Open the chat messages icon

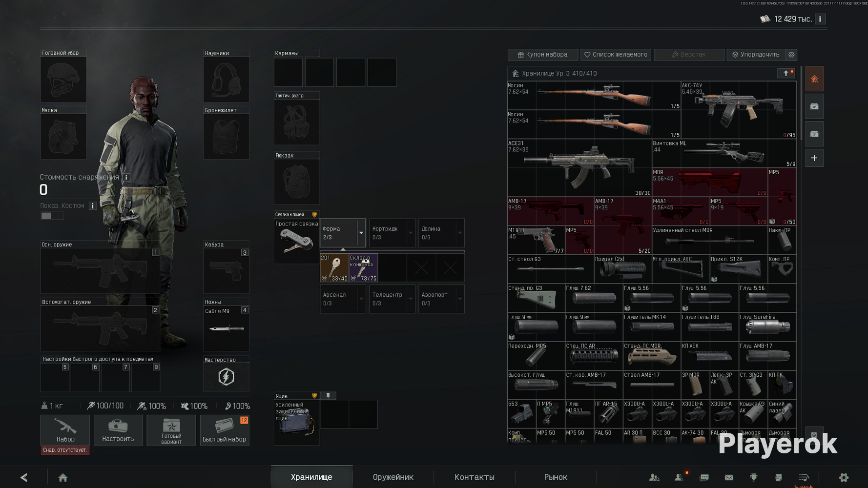(704, 477)
